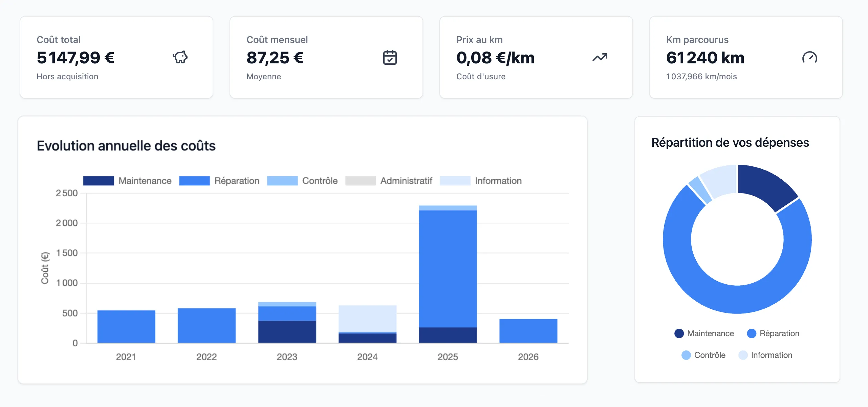
Task: Click the piggy bank icon on Coût total card
Action: tap(180, 57)
